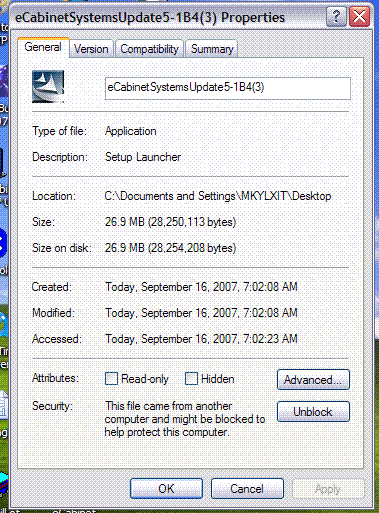Click the Accessed date ending 7:02:23 AM
Screen dimensions: 379x513
click(x=201, y=339)
